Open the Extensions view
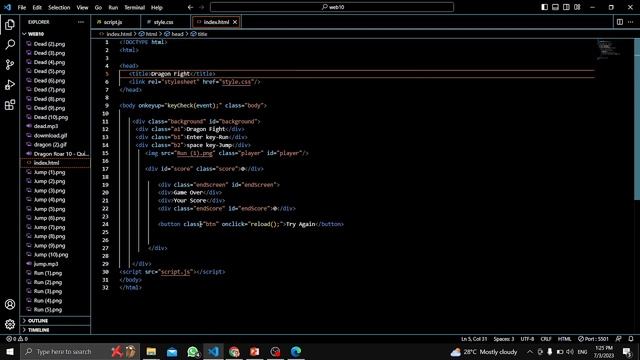 (x=10, y=105)
